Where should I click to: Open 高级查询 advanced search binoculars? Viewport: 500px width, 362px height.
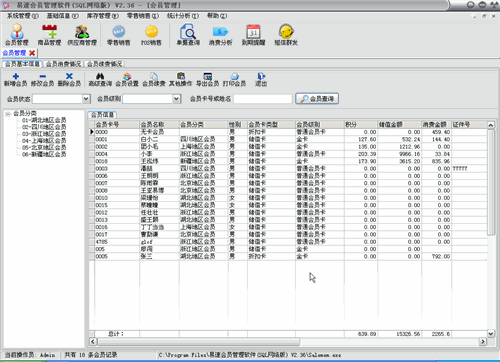pos(100,80)
